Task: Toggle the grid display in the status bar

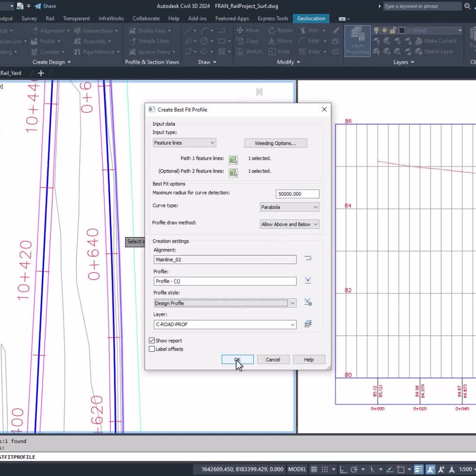Action: pos(314,469)
